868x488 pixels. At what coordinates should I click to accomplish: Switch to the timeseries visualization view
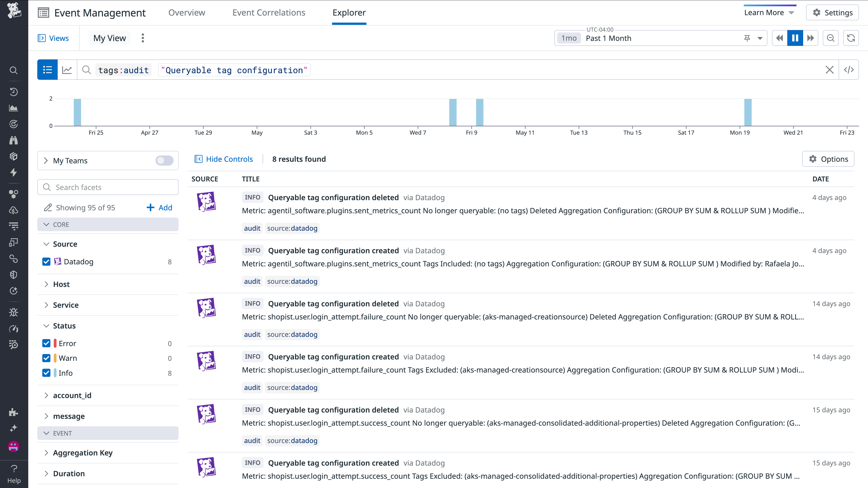pyautogui.click(x=67, y=70)
